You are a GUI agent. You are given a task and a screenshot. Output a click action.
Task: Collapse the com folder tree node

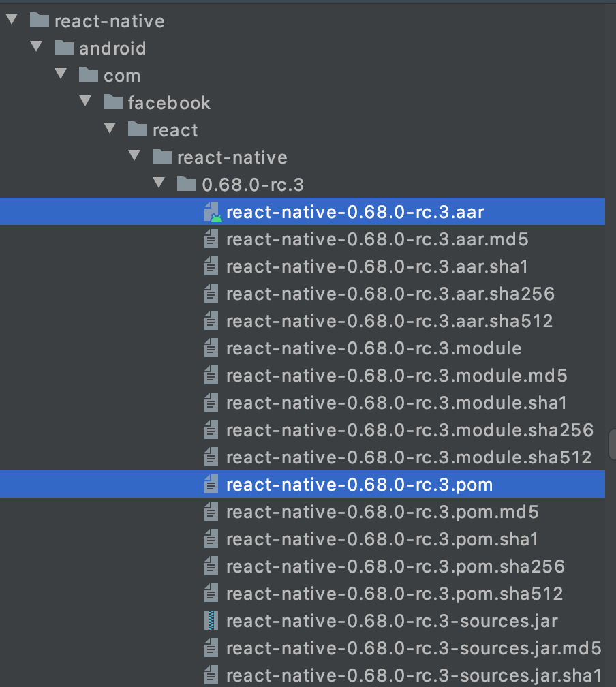click(61, 75)
